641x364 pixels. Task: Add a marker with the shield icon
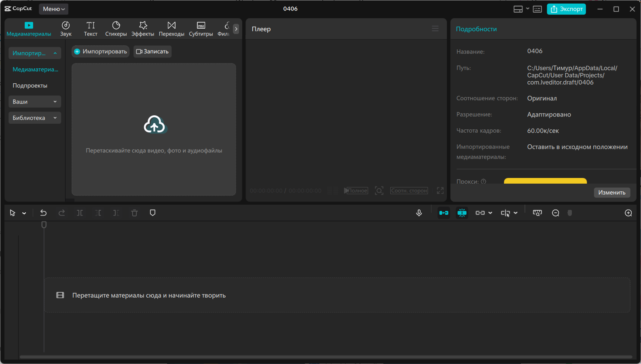[152, 213]
